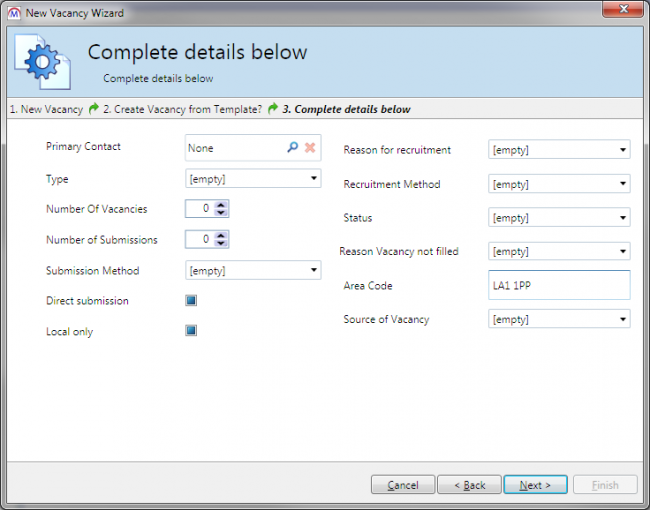Open the Status dropdown
Image resolution: width=650 pixels, height=510 pixels.
click(x=623, y=218)
